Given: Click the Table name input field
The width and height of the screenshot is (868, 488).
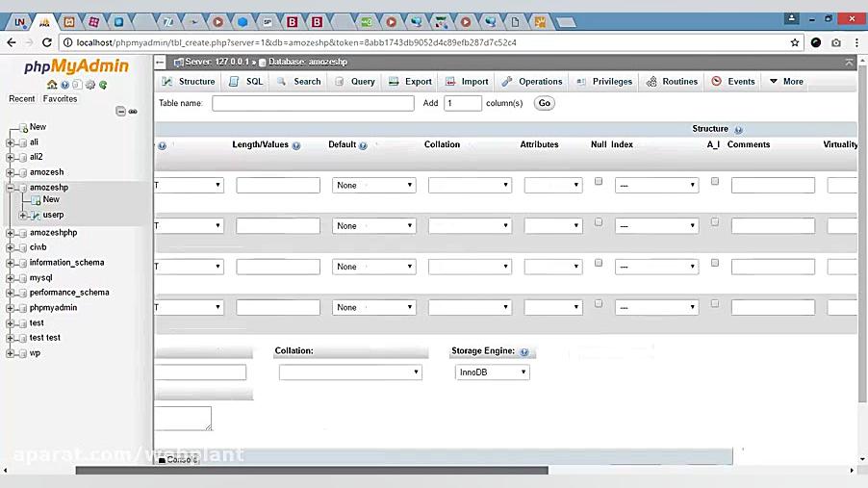Looking at the screenshot, I should pyautogui.click(x=313, y=103).
